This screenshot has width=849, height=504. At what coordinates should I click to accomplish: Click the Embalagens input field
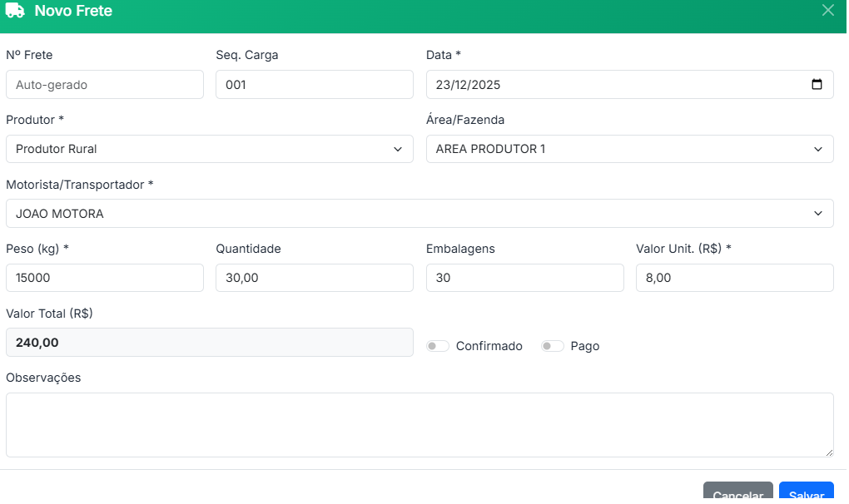[524, 278]
